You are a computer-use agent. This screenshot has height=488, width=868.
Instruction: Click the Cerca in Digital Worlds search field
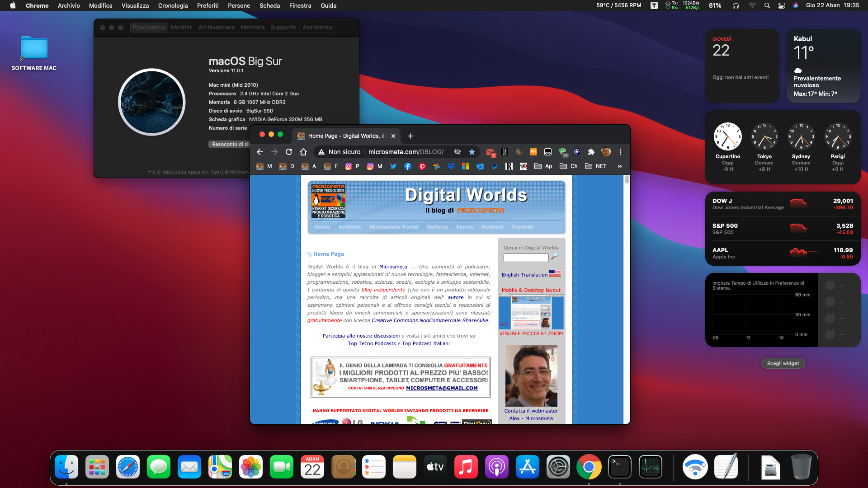tap(526, 258)
